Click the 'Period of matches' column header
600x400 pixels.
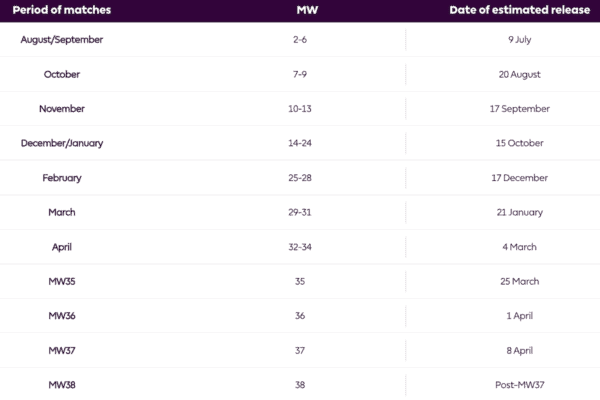coord(62,10)
